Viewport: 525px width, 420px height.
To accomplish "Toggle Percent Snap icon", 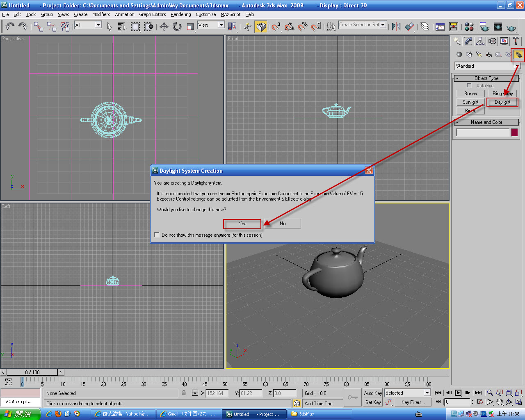I will (303, 27).
